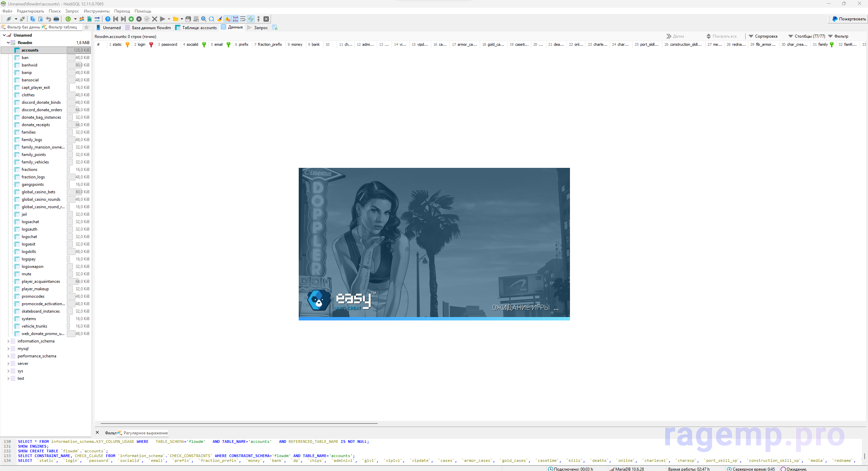The image size is (868, 471).
Task: Toggle the favorites star filter
Action: (x=86, y=27)
